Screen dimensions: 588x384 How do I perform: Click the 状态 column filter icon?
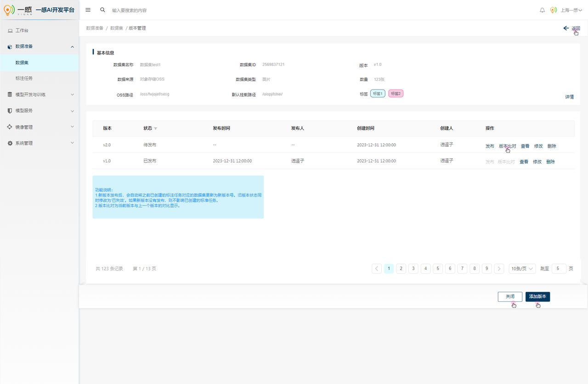pyautogui.click(x=155, y=128)
